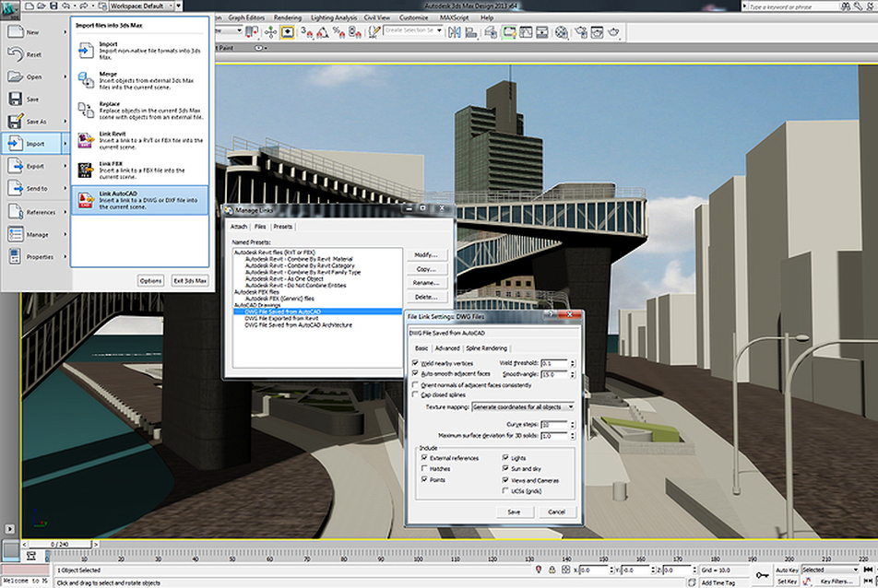The height and width of the screenshot is (588, 878).
Task: Choose Merge in the import flyout
Action: [140, 80]
